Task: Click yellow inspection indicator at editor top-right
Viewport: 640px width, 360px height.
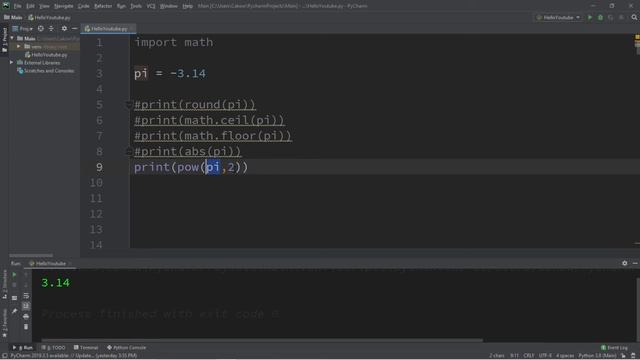Action: pyautogui.click(x=637, y=37)
